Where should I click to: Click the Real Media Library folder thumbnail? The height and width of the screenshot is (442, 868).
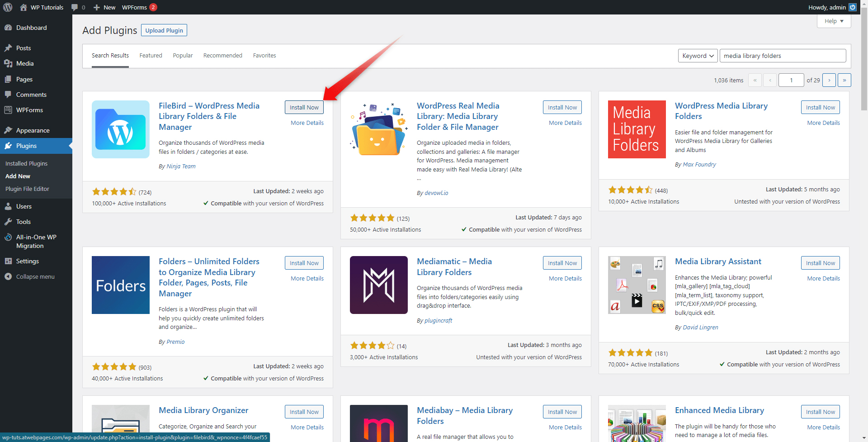379,129
